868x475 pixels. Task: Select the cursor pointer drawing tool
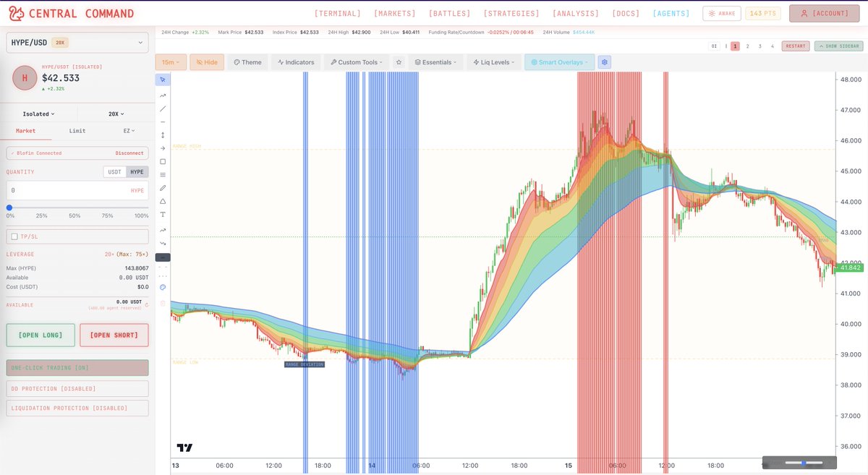163,80
